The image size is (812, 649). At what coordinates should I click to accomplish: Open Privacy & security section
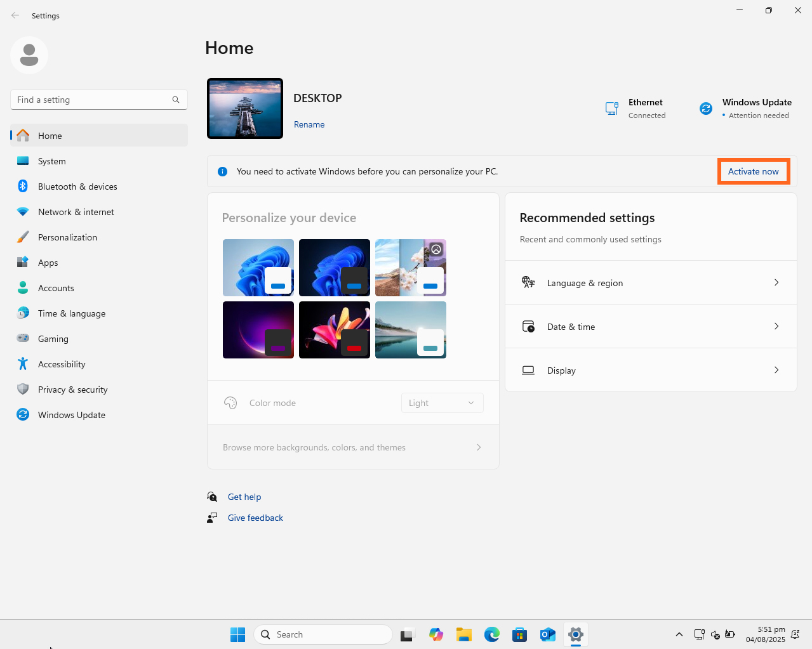[x=99, y=390]
